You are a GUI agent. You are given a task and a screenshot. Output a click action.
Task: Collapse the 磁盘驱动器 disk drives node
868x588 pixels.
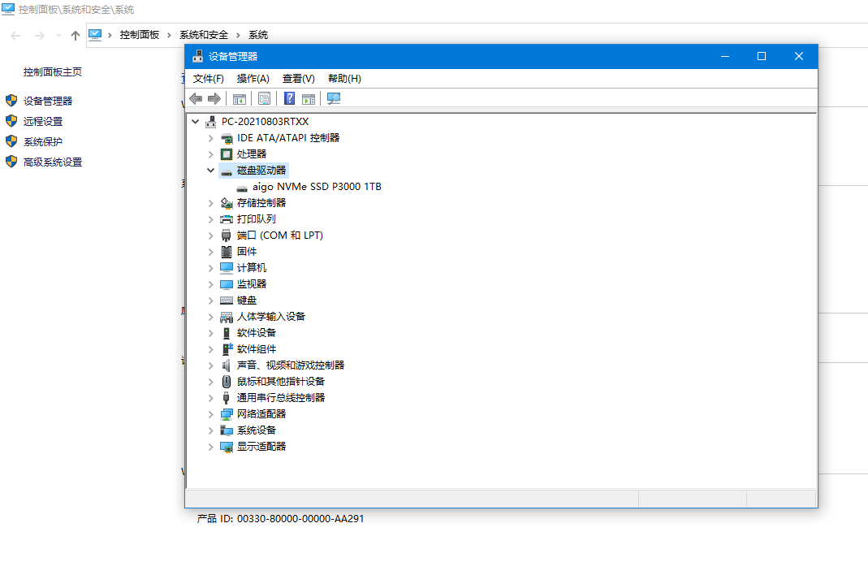click(210, 171)
